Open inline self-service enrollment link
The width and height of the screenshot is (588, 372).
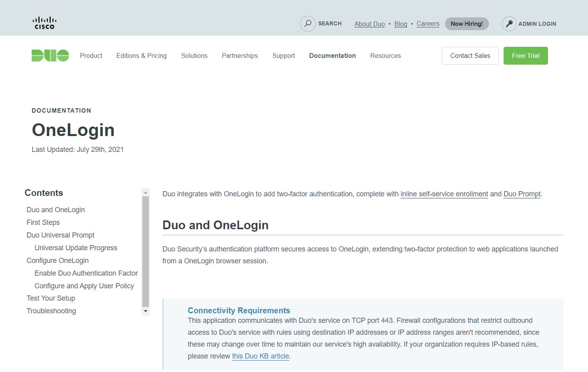click(x=444, y=194)
